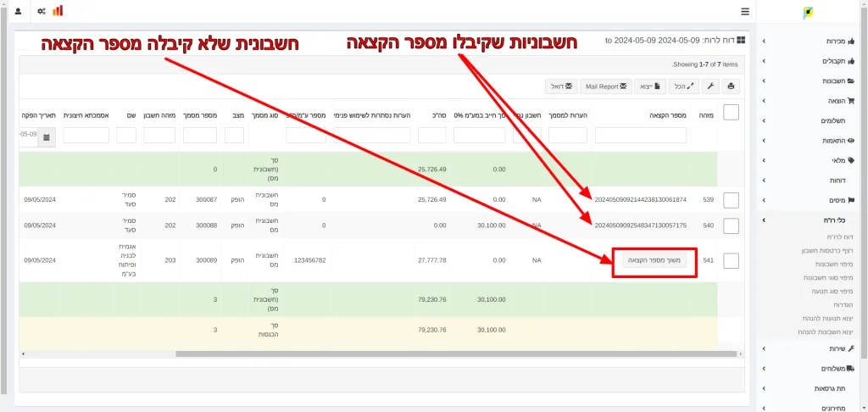Click the thumbs-up icon beside תקבולים
Screen dimensions: 868x412
pyautogui.click(x=851, y=61)
